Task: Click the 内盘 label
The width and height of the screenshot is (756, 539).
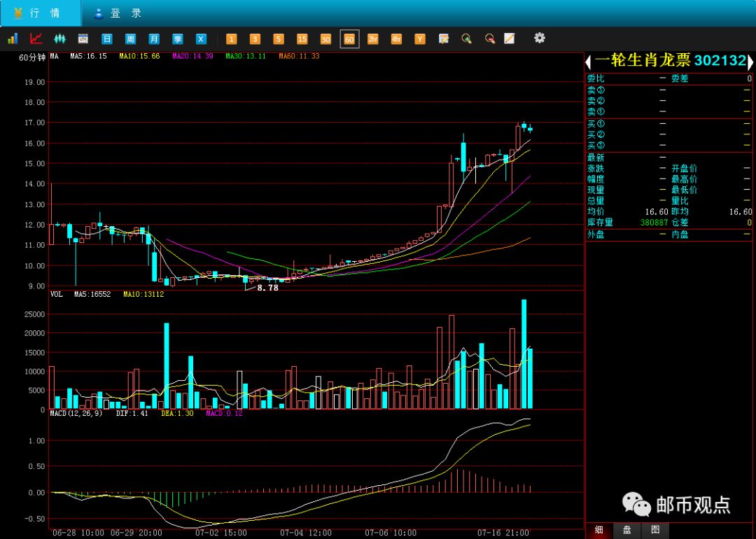Action: click(680, 234)
